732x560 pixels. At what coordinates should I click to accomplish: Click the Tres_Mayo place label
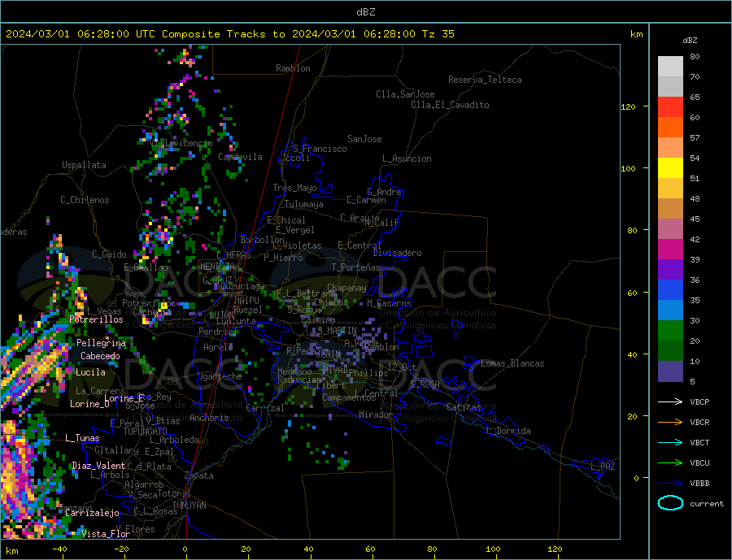(x=294, y=188)
